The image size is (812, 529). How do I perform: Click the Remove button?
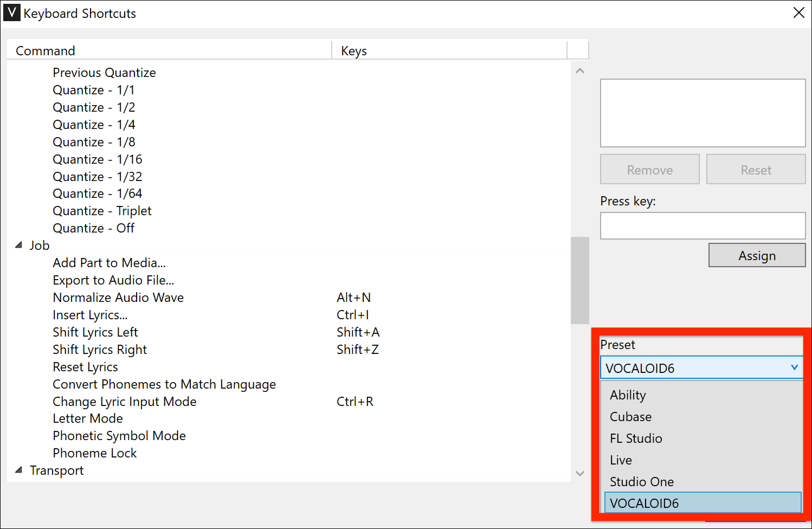coord(649,169)
